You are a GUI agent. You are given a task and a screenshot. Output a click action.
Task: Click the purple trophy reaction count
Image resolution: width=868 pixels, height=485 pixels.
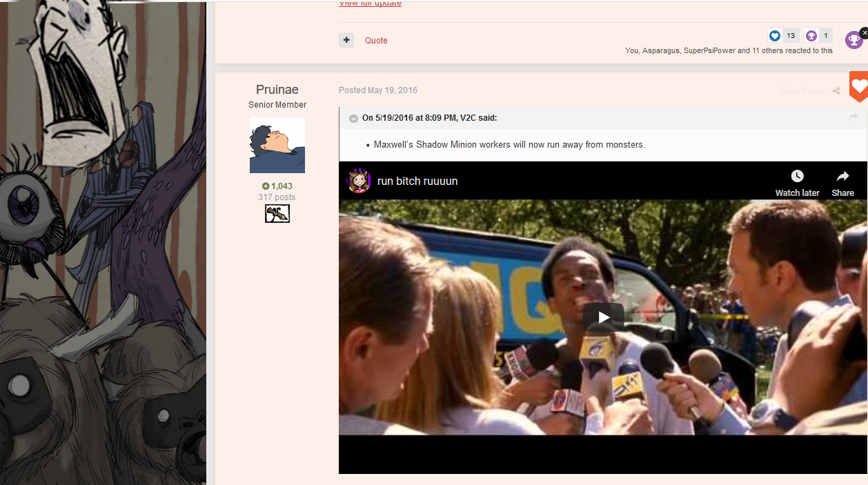tap(818, 36)
